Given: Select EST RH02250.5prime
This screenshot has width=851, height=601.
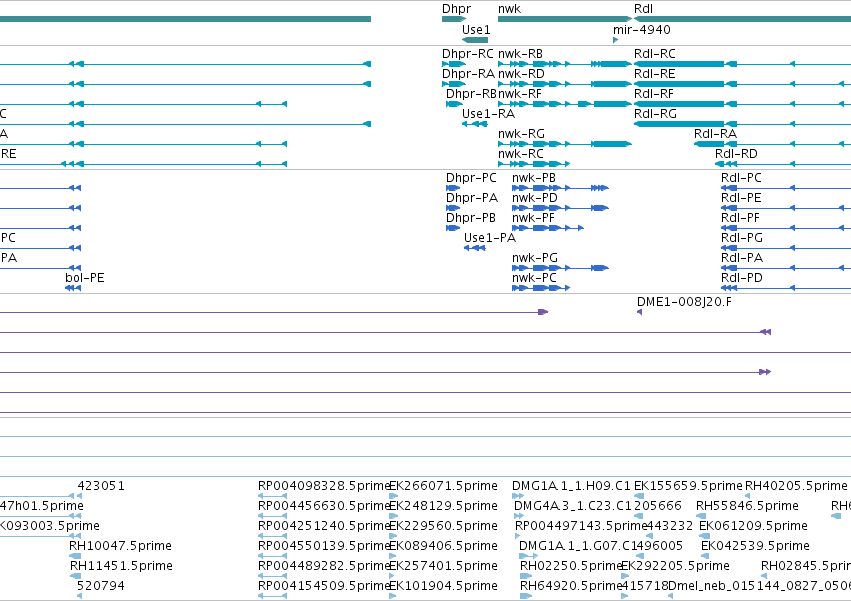Looking at the screenshot, I should tap(526, 576).
